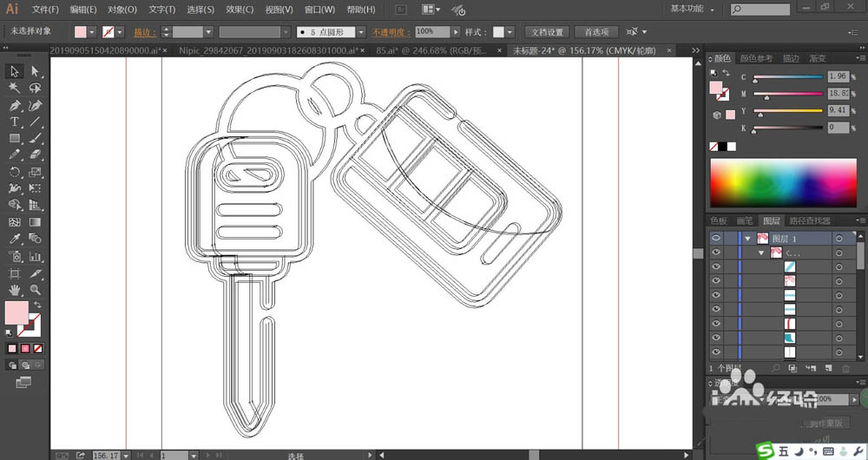The width and height of the screenshot is (868, 460).
Task: Select the Curvature tool
Action: click(x=35, y=105)
